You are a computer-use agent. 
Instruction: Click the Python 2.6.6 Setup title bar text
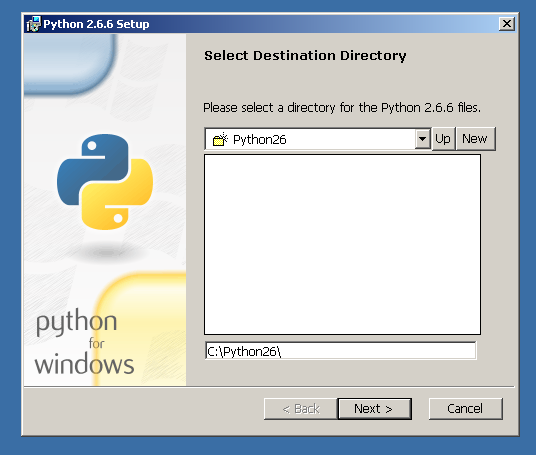pyautogui.click(x=96, y=24)
